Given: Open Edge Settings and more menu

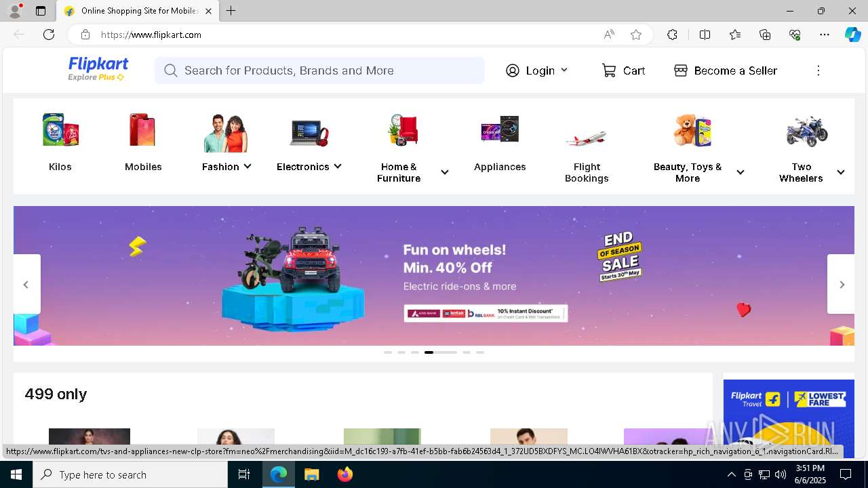Looking at the screenshot, I should pyautogui.click(x=825, y=35).
